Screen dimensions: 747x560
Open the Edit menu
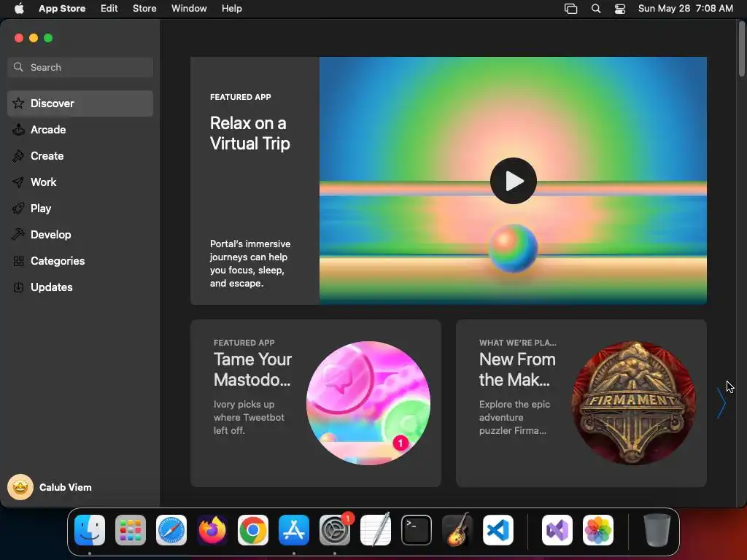[x=109, y=9]
